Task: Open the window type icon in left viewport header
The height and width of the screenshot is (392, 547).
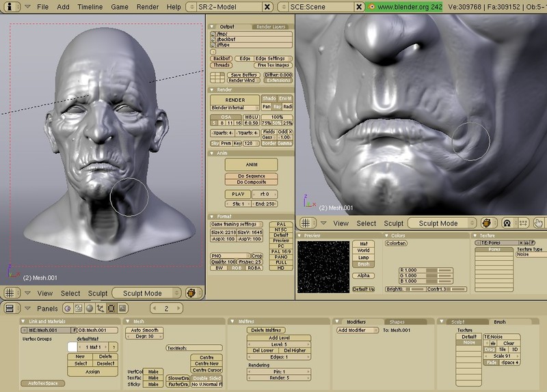Action: click(12, 293)
